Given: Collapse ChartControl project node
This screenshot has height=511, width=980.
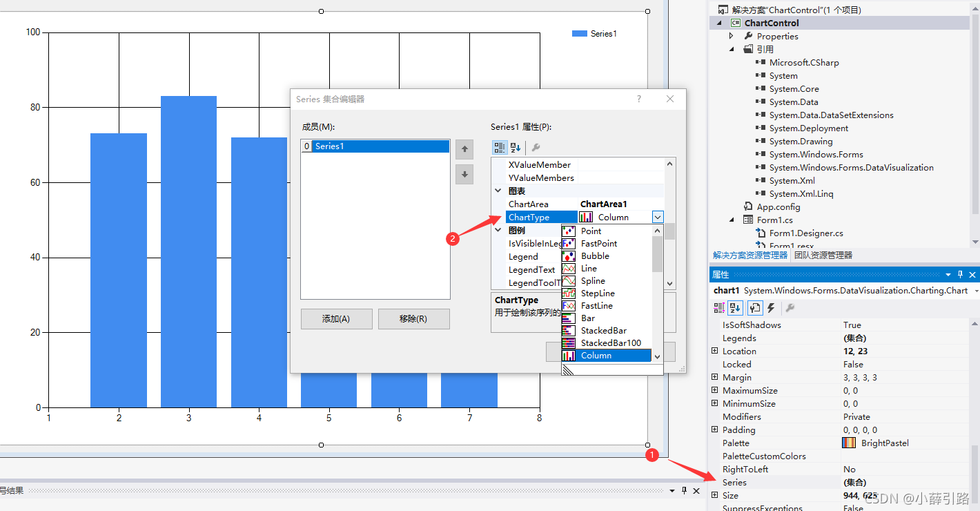Looking at the screenshot, I should [719, 23].
